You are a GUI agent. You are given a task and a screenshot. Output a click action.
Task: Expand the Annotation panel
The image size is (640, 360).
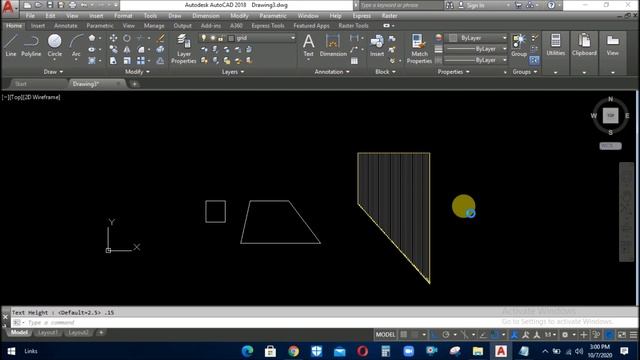click(x=332, y=72)
